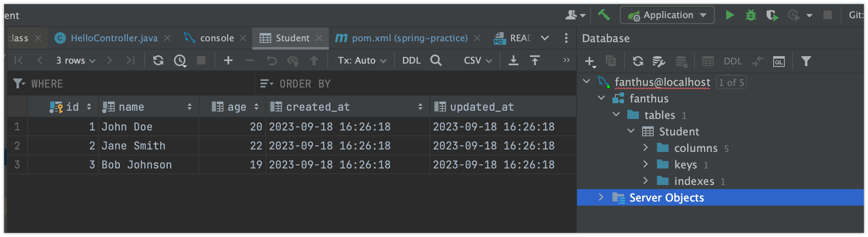This screenshot has width=868, height=237.
Task: Collapse the Student table tree node
Action: (x=631, y=131)
